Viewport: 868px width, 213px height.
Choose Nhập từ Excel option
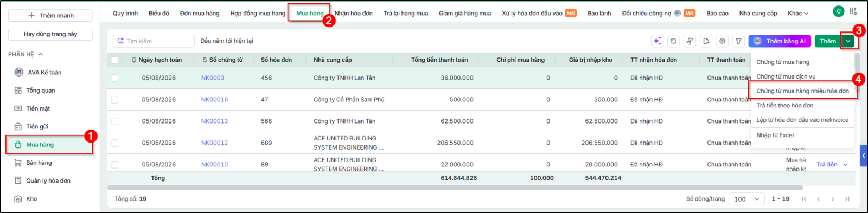[775, 135]
